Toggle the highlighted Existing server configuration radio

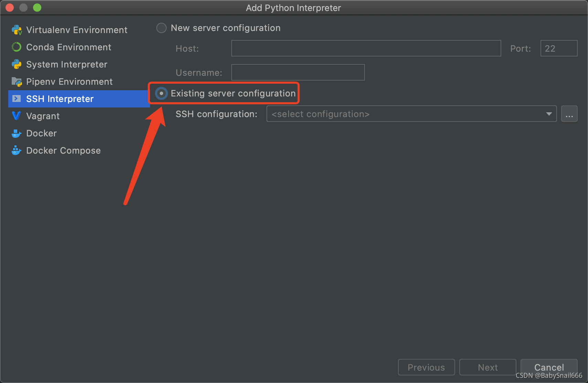point(161,93)
